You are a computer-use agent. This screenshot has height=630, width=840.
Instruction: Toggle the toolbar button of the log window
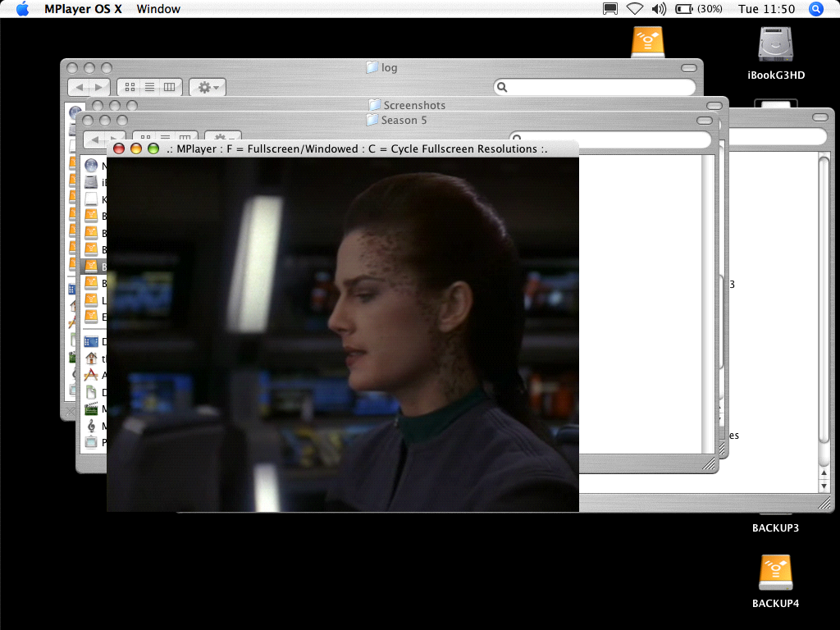tap(689, 68)
